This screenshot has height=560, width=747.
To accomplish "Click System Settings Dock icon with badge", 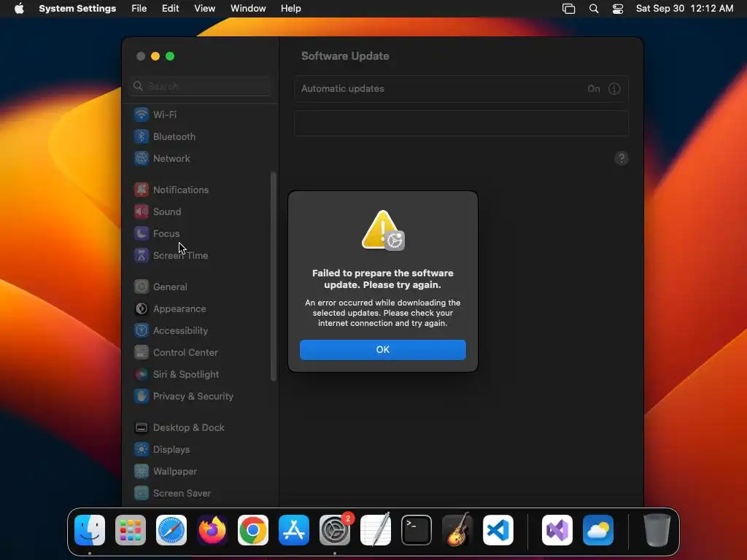I will pos(335,530).
